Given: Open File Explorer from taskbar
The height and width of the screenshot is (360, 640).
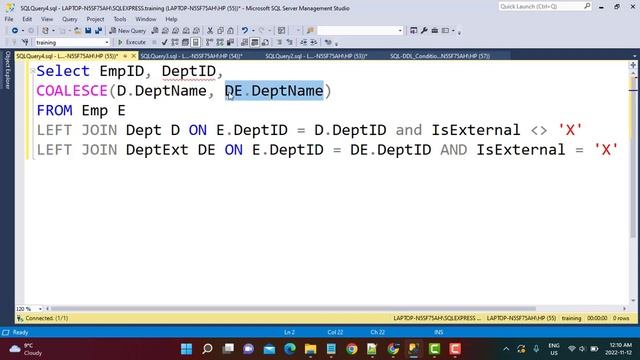Looking at the screenshot, I should click(x=310, y=349).
